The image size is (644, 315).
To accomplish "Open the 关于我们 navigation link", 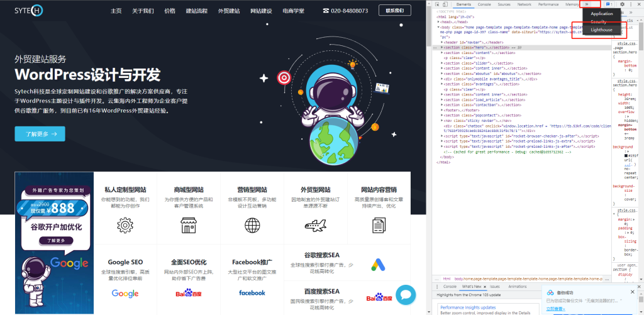I will [143, 11].
